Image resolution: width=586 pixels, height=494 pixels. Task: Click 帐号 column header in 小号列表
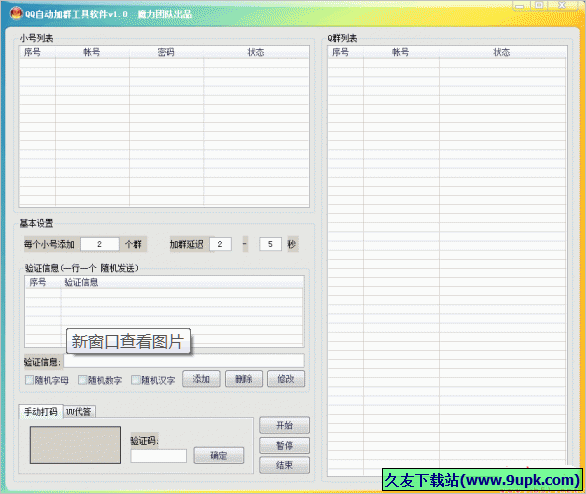92,52
